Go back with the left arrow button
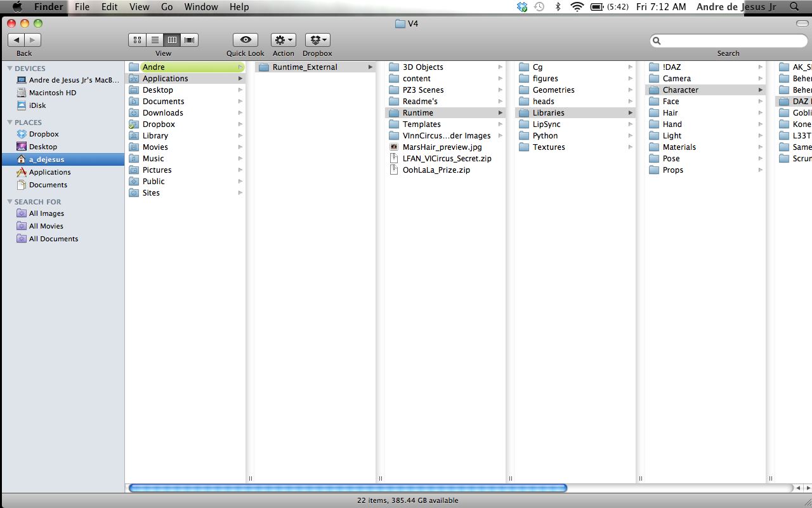 pos(16,40)
